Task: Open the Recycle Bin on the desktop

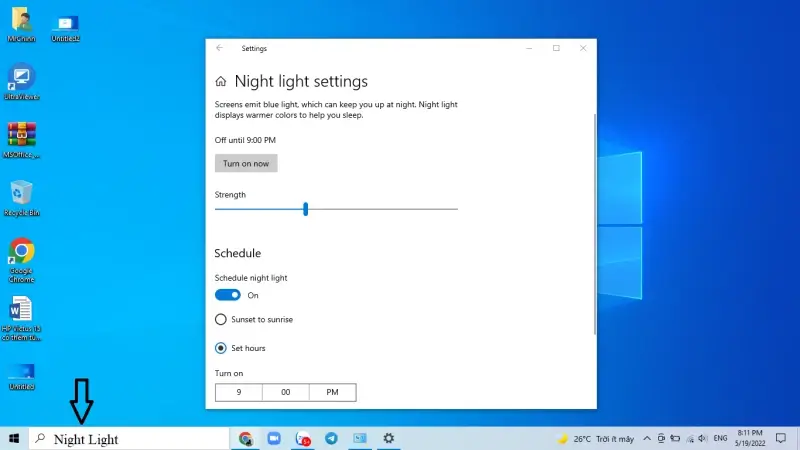Action: click(x=21, y=193)
